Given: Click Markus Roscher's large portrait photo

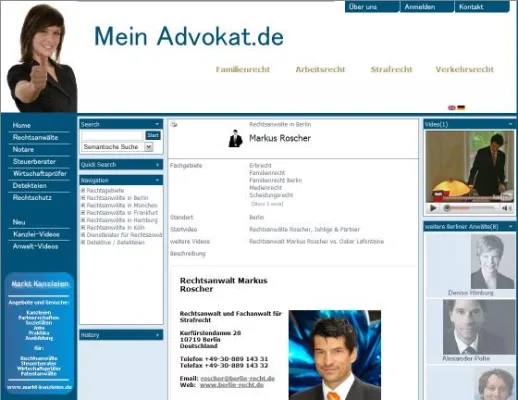Looking at the screenshot, I should (x=335, y=355).
